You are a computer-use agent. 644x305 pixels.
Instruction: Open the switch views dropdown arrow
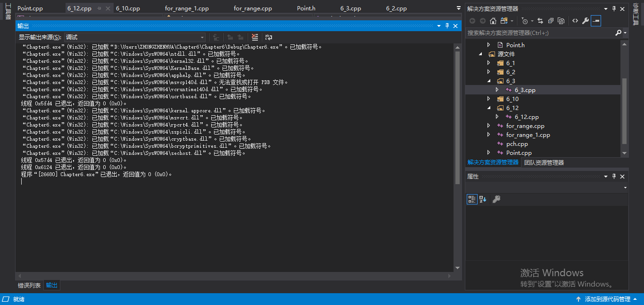512,21
